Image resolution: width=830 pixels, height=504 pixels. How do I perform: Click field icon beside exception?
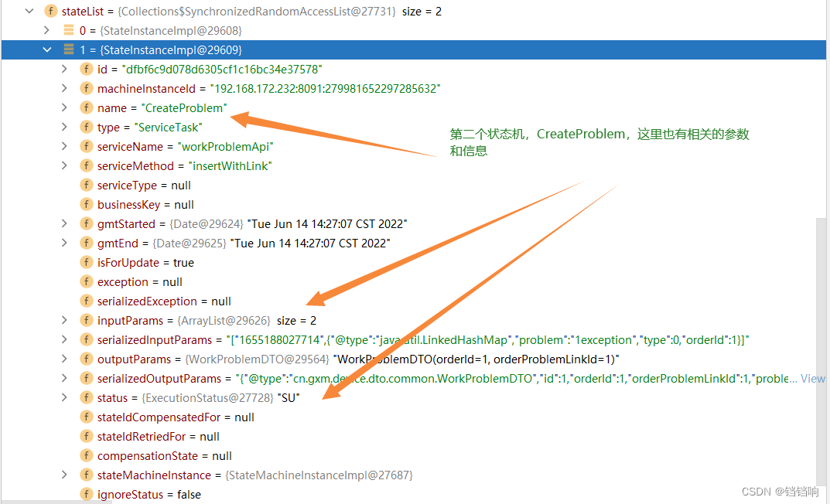pyautogui.click(x=87, y=281)
